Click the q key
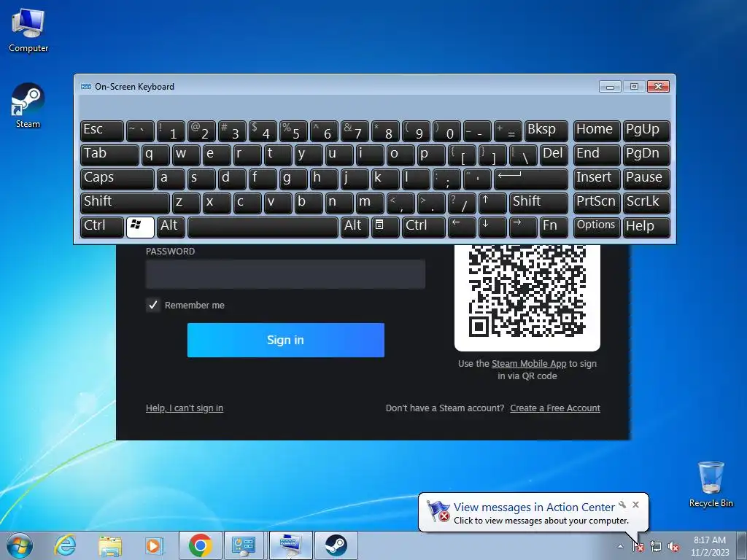This screenshot has height=560, width=747. click(x=155, y=155)
